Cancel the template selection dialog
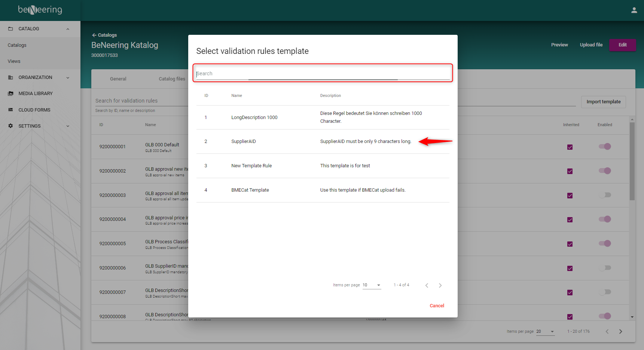The image size is (644, 350). [437, 306]
